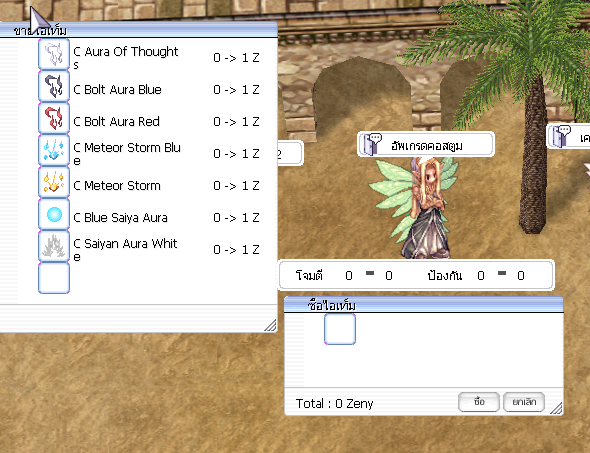Select the C Blue Saiya Aura orb icon
This screenshot has width=590, height=453.
pos(54,214)
